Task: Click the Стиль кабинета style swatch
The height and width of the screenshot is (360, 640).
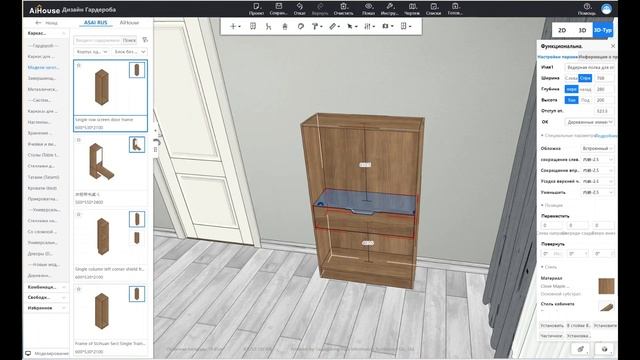Action: 606,306
